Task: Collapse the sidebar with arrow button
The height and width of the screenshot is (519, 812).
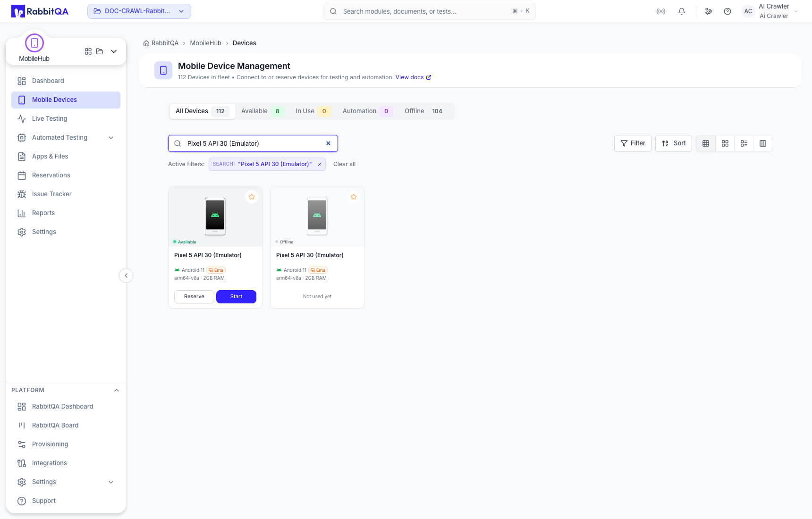Action: (x=126, y=276)
